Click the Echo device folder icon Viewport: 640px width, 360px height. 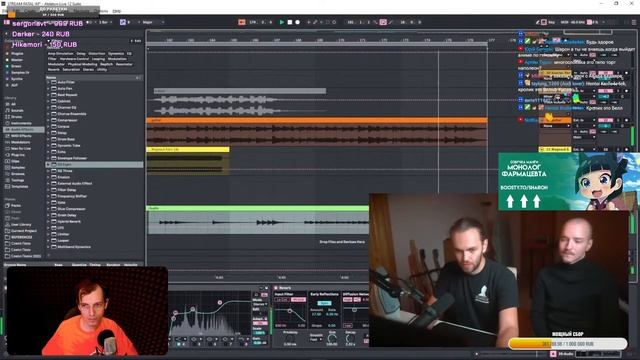click(53, 152)
